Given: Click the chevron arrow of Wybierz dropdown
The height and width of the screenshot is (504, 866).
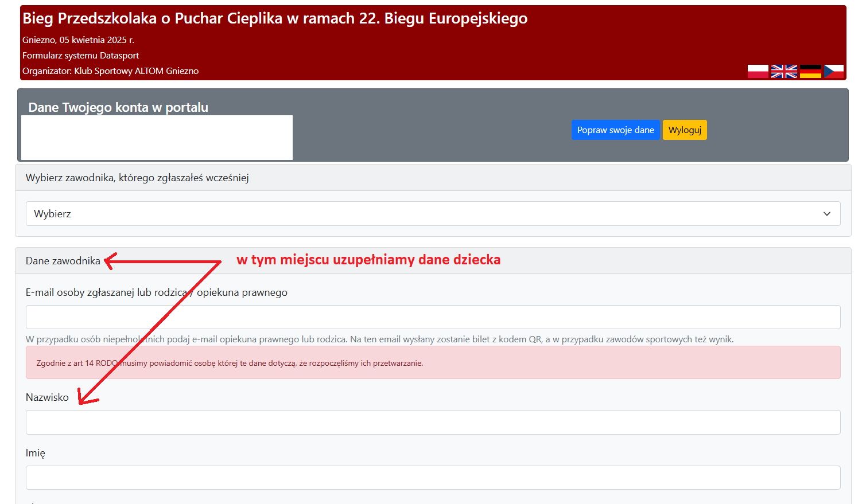Looking at the screenshot, I should pyautogui.click(x=826, y=214).
